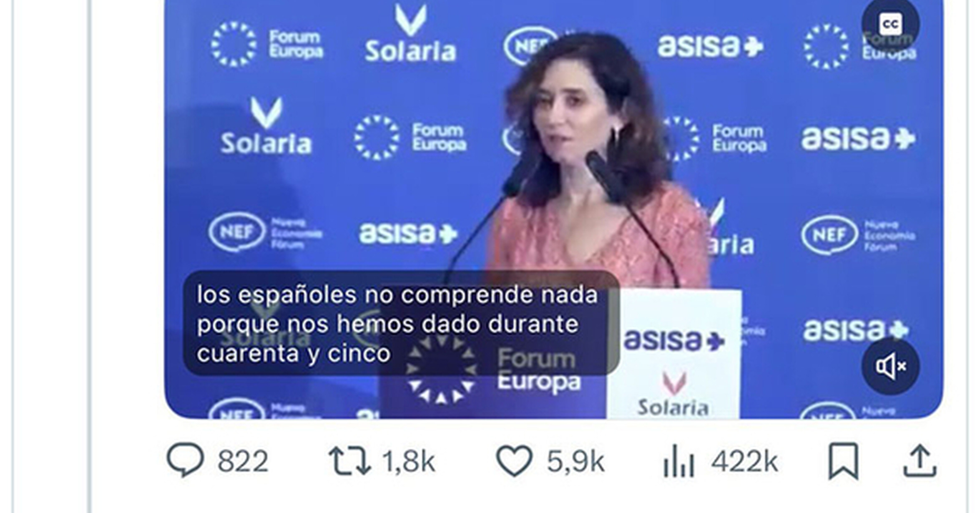View analytics via the bar chart icon

(x=678, y=461)
